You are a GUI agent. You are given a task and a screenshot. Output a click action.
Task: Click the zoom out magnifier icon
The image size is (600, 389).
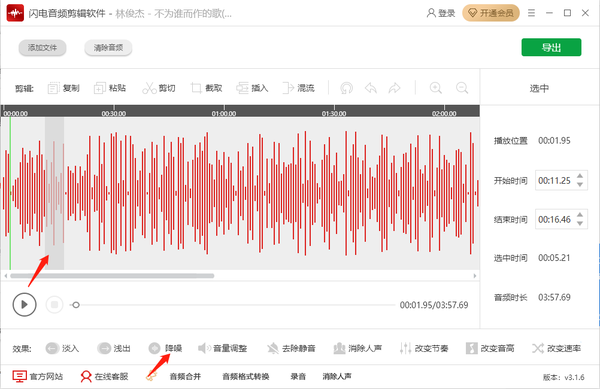(462, 88)
